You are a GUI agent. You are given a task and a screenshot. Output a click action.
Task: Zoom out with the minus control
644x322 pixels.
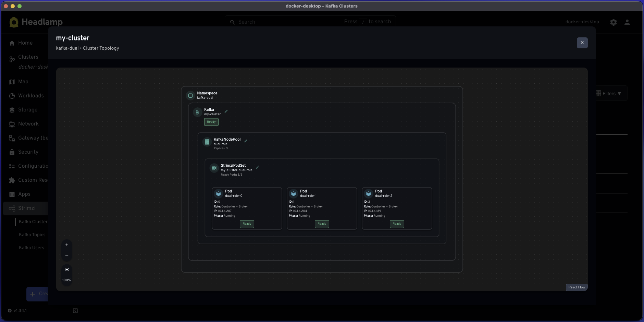click(67, 256)
